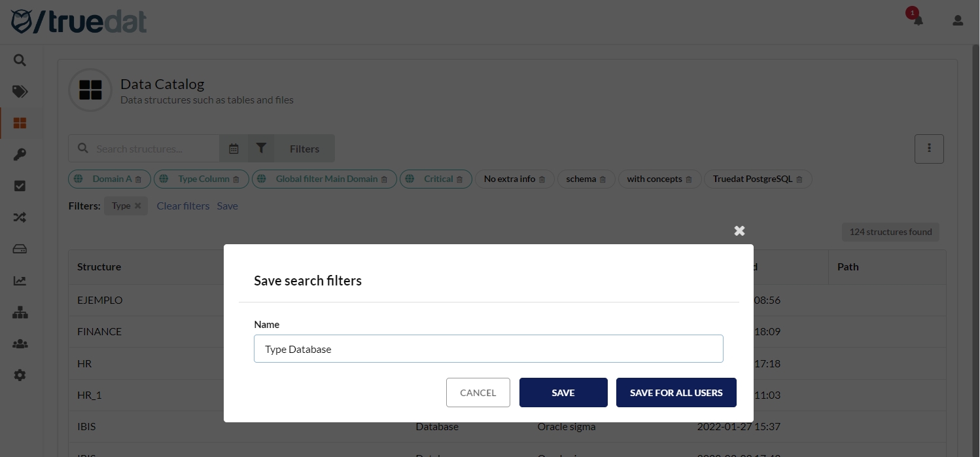Open the three-dot options menu

[929, 149]
